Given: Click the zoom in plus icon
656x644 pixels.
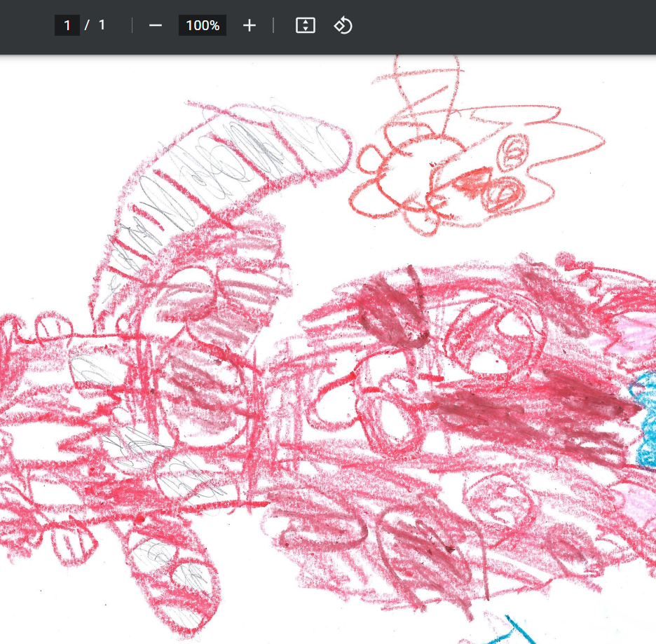Looking at the screenshot, I should 250,26.
